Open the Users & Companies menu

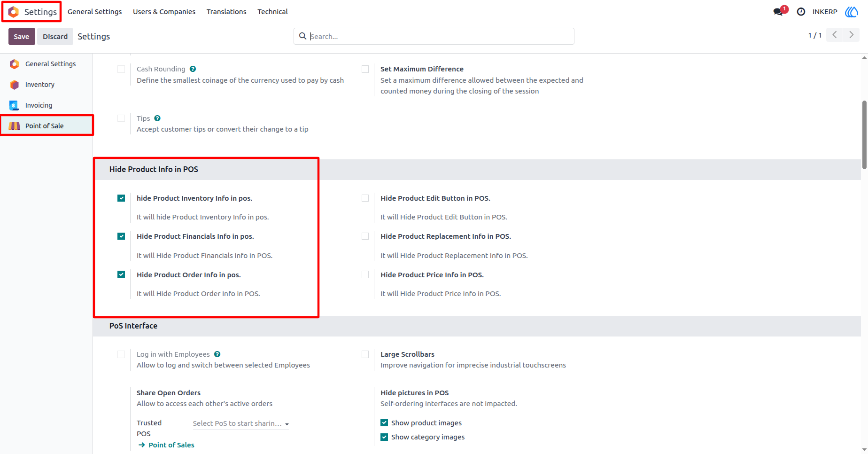click(164, 12)
